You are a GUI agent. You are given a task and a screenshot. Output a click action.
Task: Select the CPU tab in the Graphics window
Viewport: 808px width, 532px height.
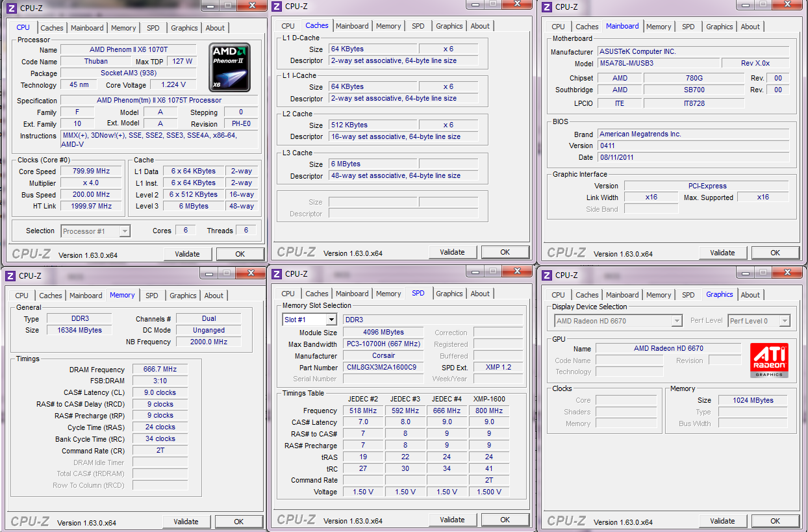tap(558, 295)
